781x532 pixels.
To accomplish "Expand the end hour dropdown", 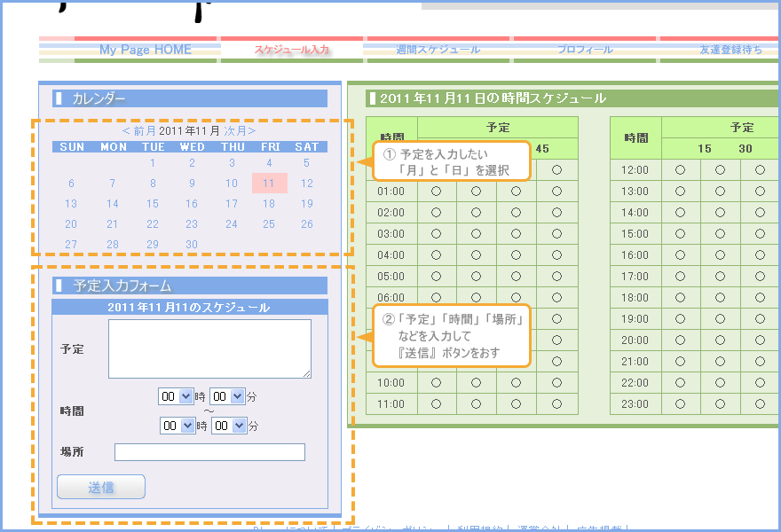I will pos(176,426).
